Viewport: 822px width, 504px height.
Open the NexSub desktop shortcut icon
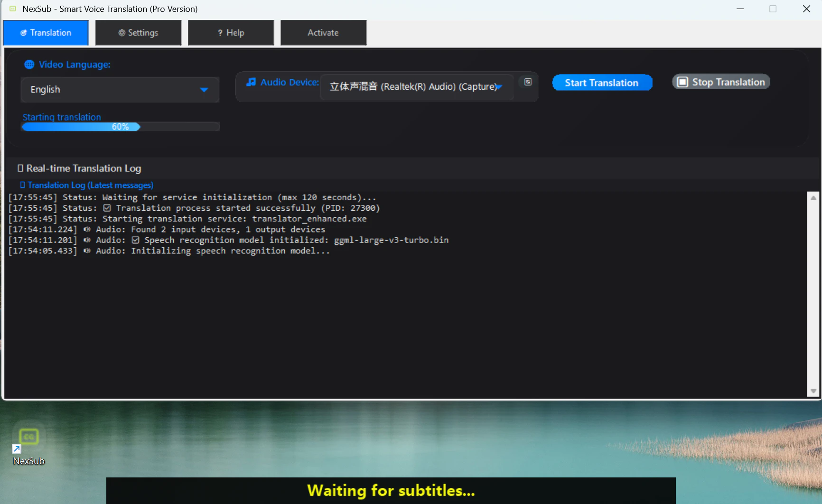pyautogui.click(x=28, y=443)
